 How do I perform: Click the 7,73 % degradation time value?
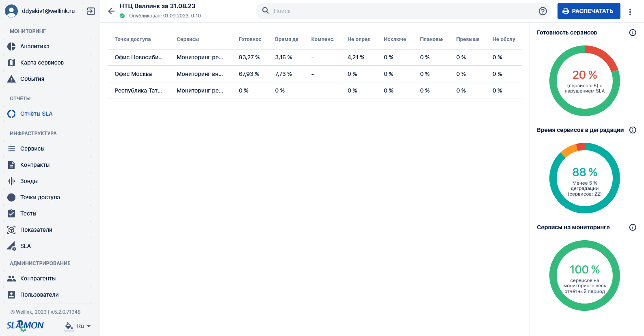pos(283,74)
